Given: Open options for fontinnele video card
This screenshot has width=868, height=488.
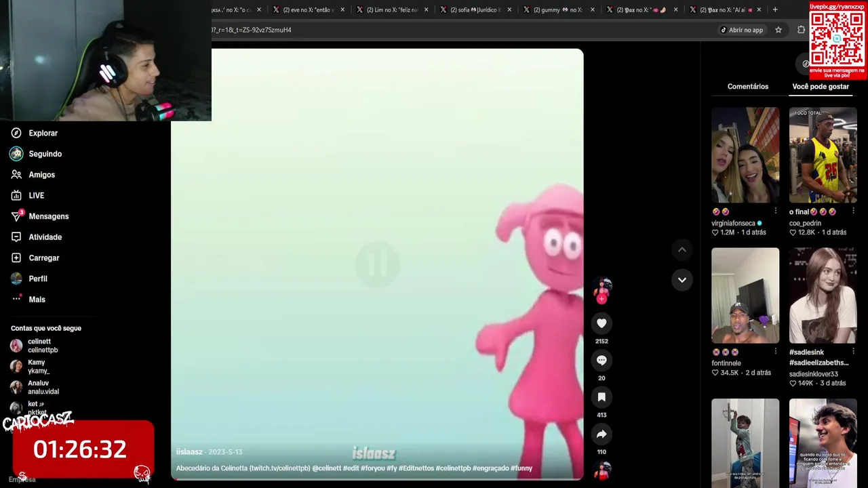Looking at the screenshot, I should [775, 352].
